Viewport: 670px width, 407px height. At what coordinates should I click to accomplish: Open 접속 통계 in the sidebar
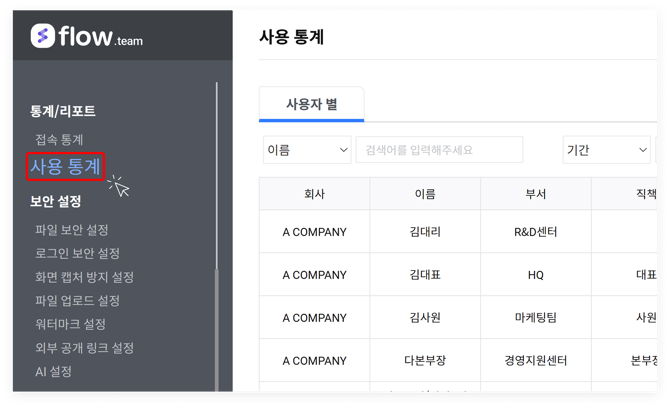pos(59,140)
